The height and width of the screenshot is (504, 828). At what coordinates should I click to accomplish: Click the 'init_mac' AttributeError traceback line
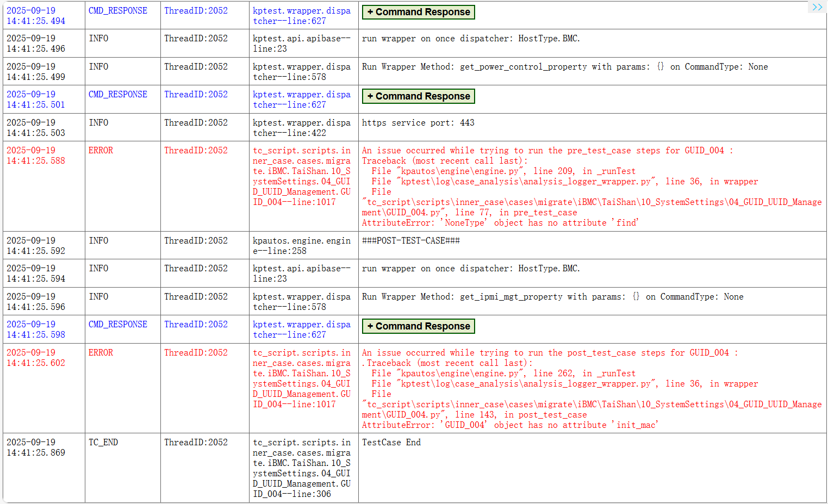510,425
